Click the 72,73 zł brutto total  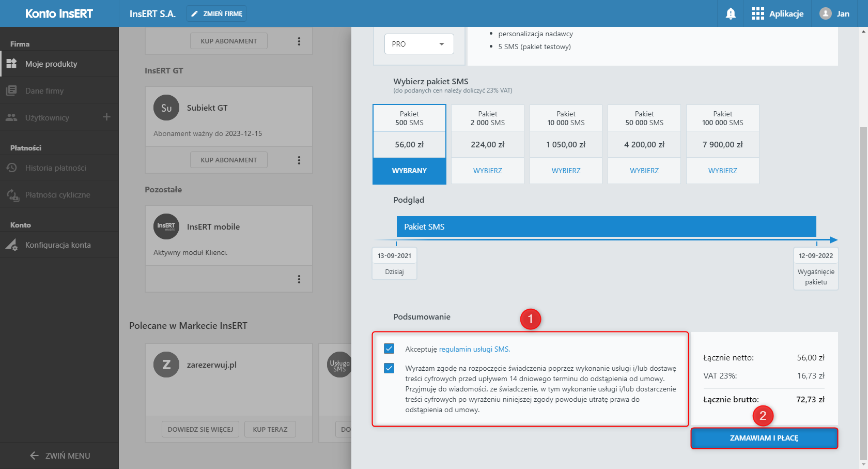pyautogui.click(x=810, y=399)
